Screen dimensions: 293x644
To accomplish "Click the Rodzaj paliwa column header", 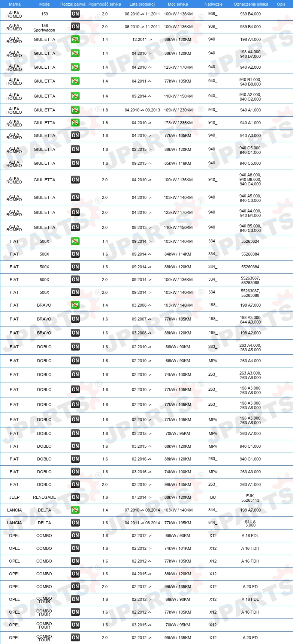I will click(73, 4).
